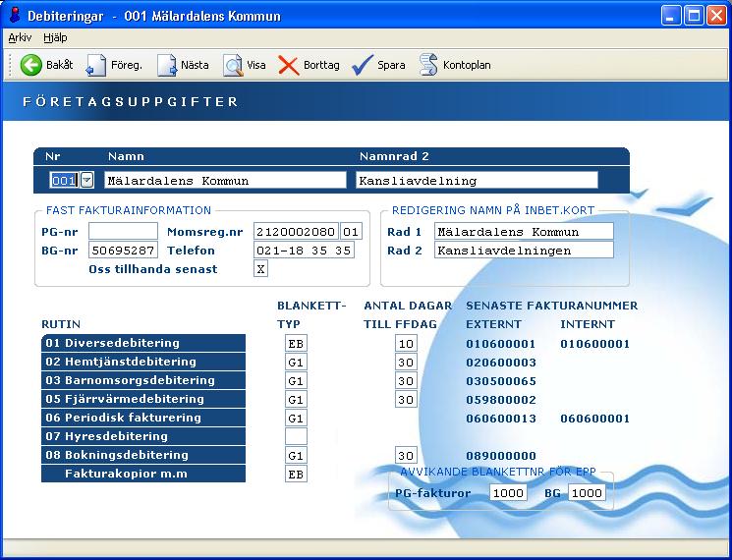Click blankettyp field G1 for Hemtjänstdebitering
Image resolution: width=732 pixels, height=560 pixels.
click(x=296, y=363)
